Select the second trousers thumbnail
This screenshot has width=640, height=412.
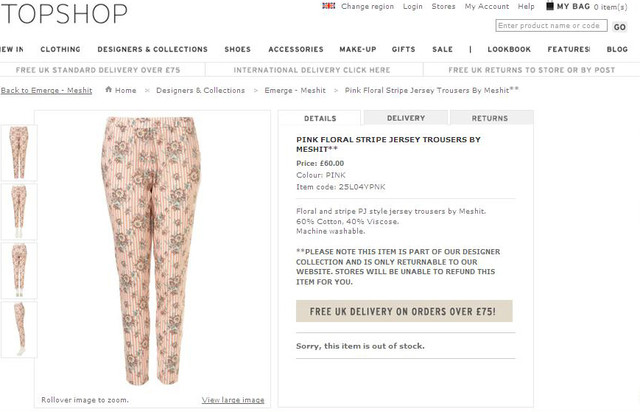coord(19,212)
